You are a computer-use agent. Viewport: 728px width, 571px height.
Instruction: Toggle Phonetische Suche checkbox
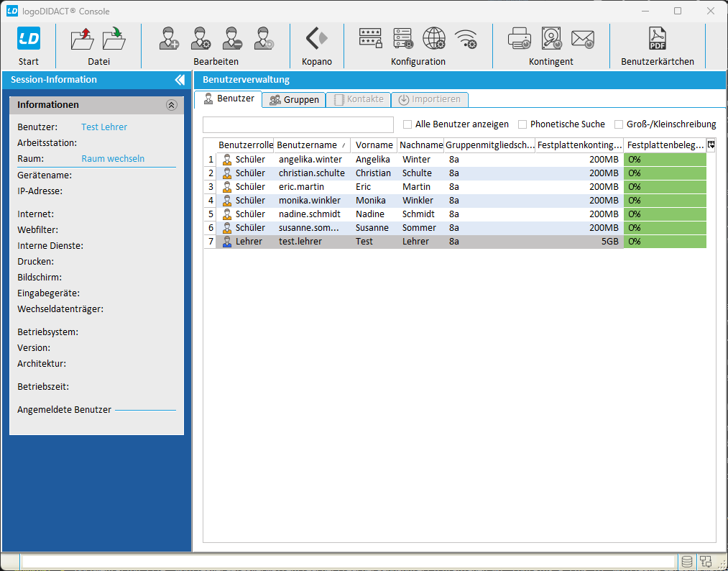coord(522,124)
